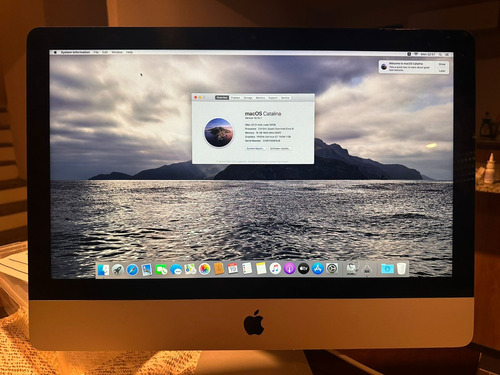Click the macOS Catalina title text

tap(263, 114)
